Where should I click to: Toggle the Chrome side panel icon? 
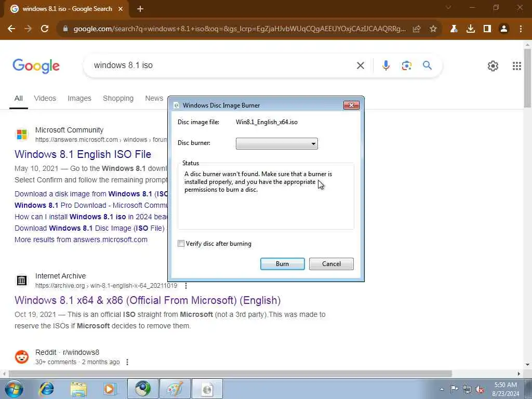coord(487,29)
